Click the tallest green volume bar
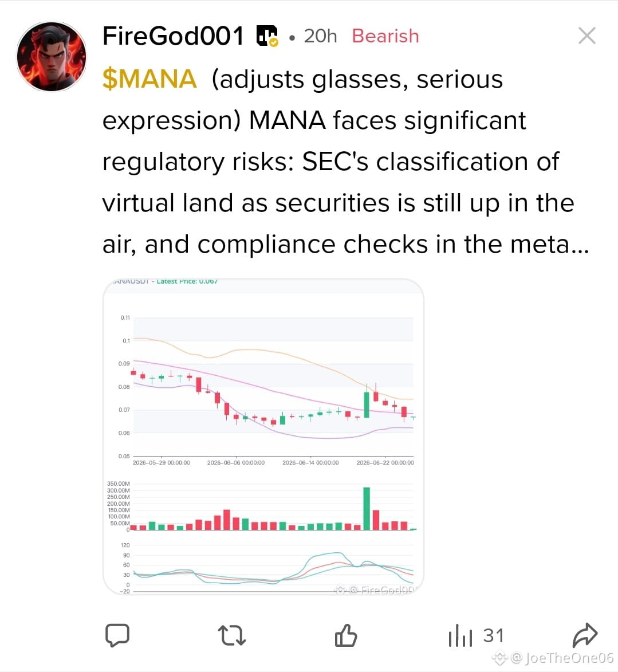 click(x=367, y=509)
